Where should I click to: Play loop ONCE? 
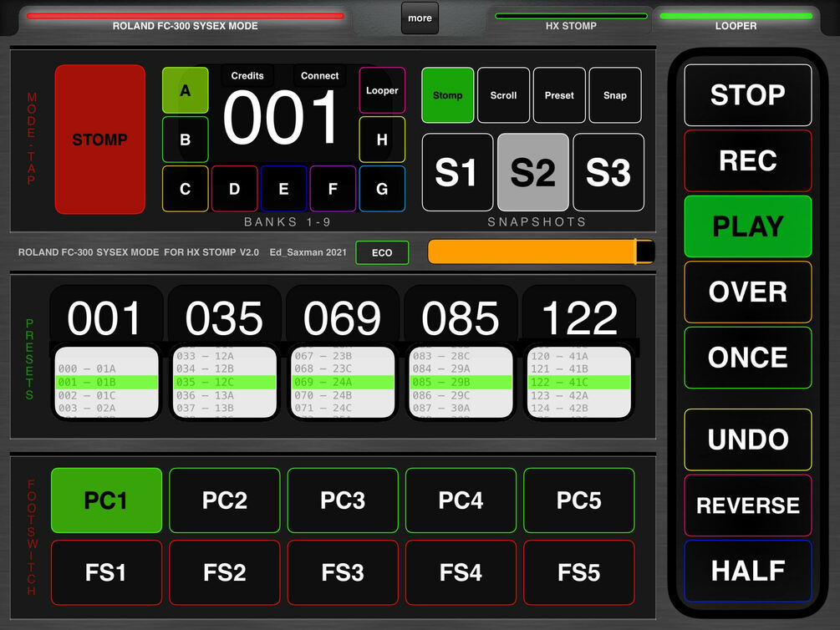coord(748,358)
